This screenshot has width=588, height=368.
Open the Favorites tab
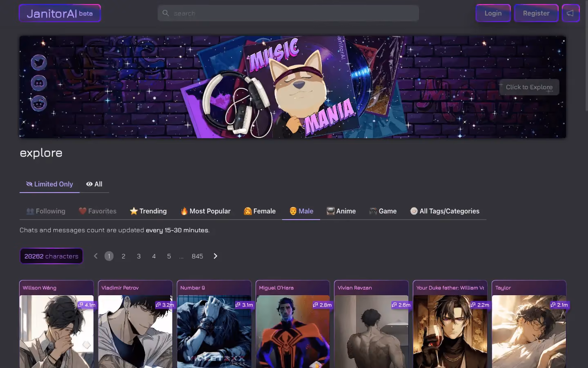(x=98, y=211)
